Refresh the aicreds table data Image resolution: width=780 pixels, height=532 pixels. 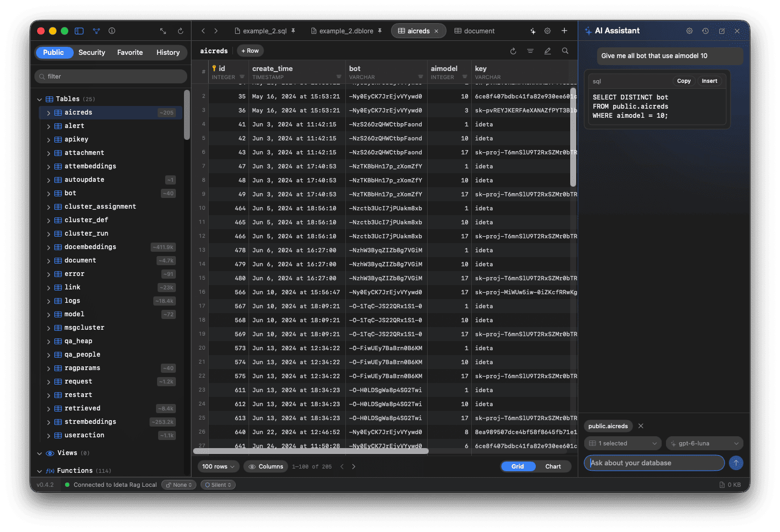pos(513,51)
